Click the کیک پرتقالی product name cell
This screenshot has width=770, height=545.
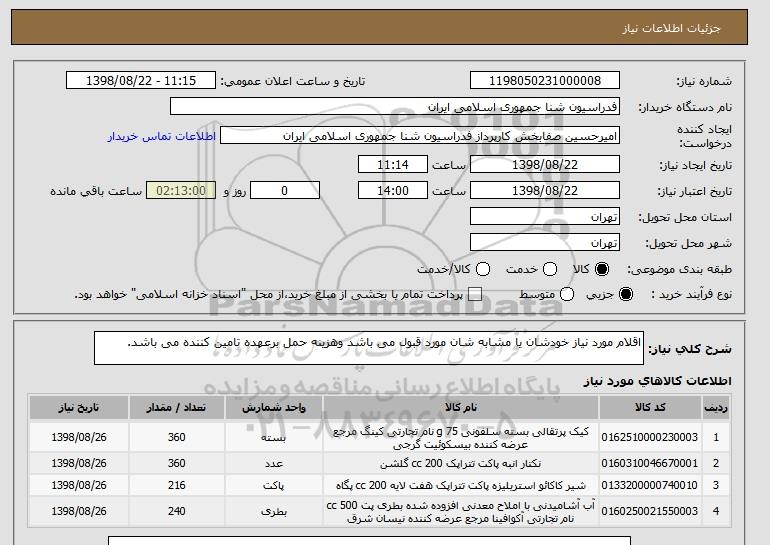(461, 437)
